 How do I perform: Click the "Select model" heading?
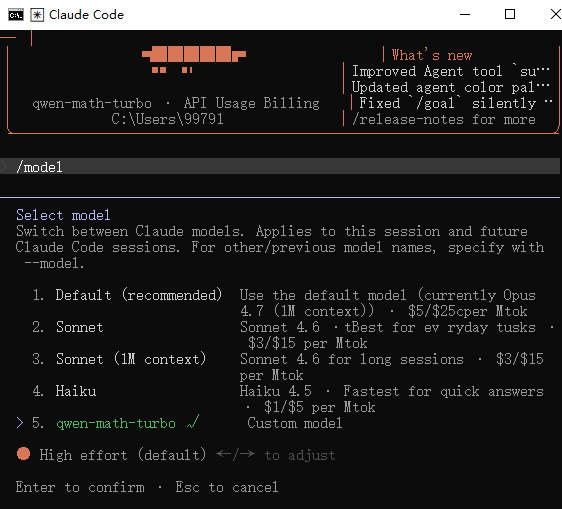coord(63,215)
